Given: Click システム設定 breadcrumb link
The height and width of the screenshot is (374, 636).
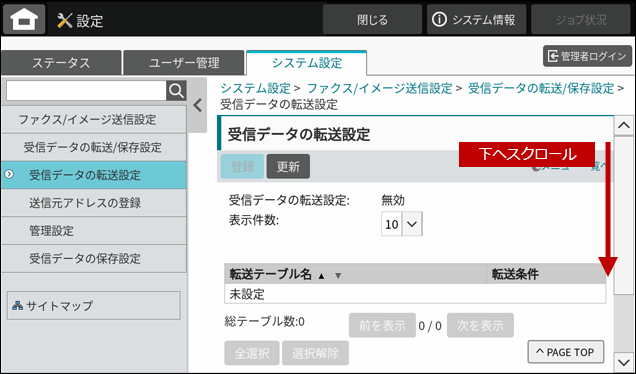Looking at the screenshot, I should (256, 88).
